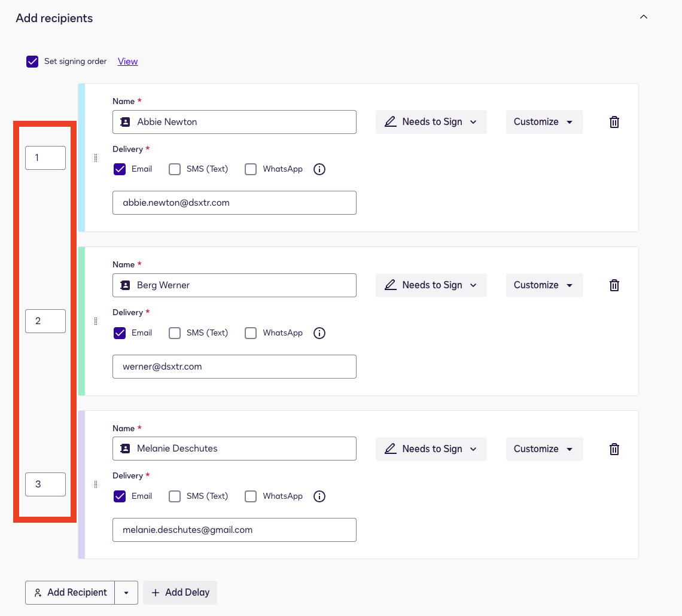Enable SMS (Text) delivery for Berg Werner

pos(175,333)
